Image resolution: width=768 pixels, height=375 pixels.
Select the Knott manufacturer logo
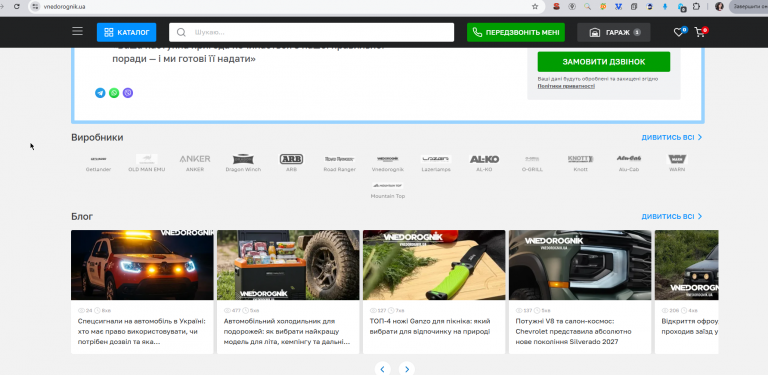click(x=580, y=159)
